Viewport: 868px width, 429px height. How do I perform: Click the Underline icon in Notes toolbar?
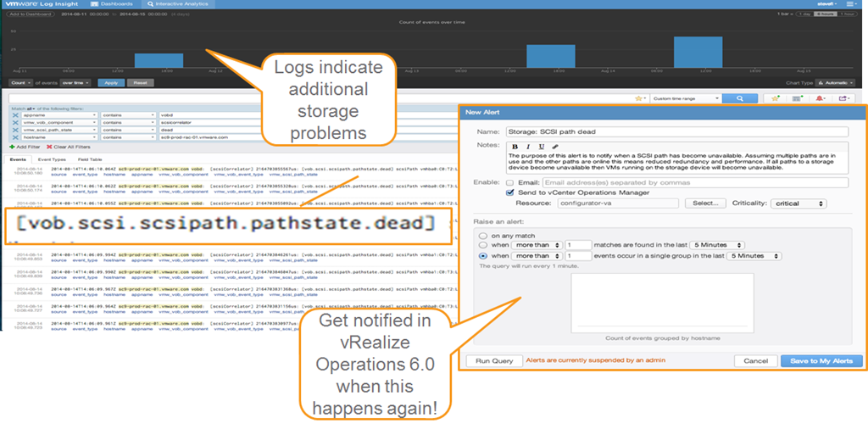point(540,147)
